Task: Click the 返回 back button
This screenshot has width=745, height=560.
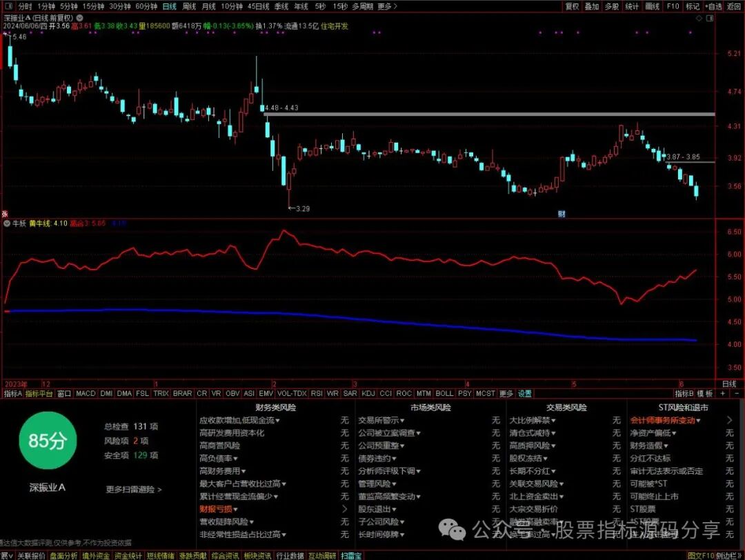Action: click(x=734, y=6)
